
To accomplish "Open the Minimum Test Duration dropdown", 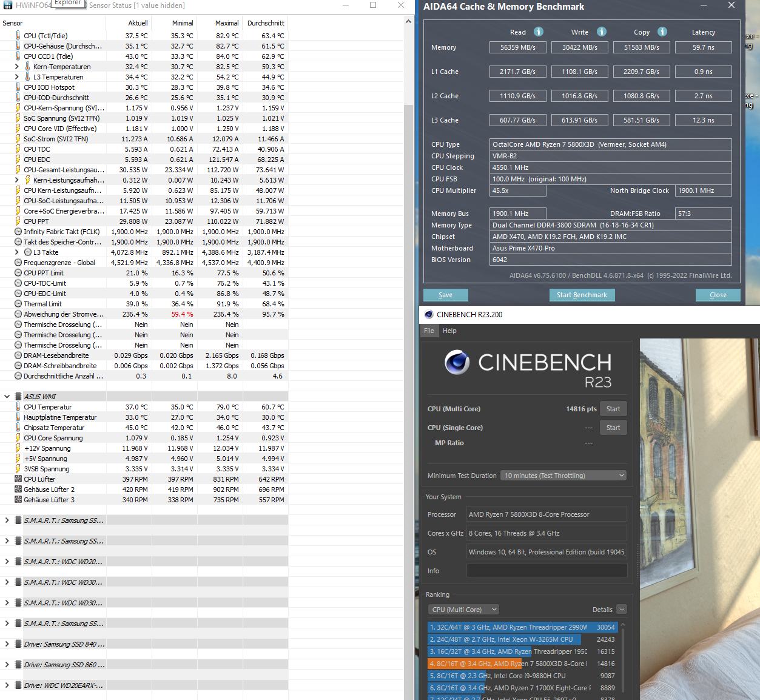I will point(563,476).
